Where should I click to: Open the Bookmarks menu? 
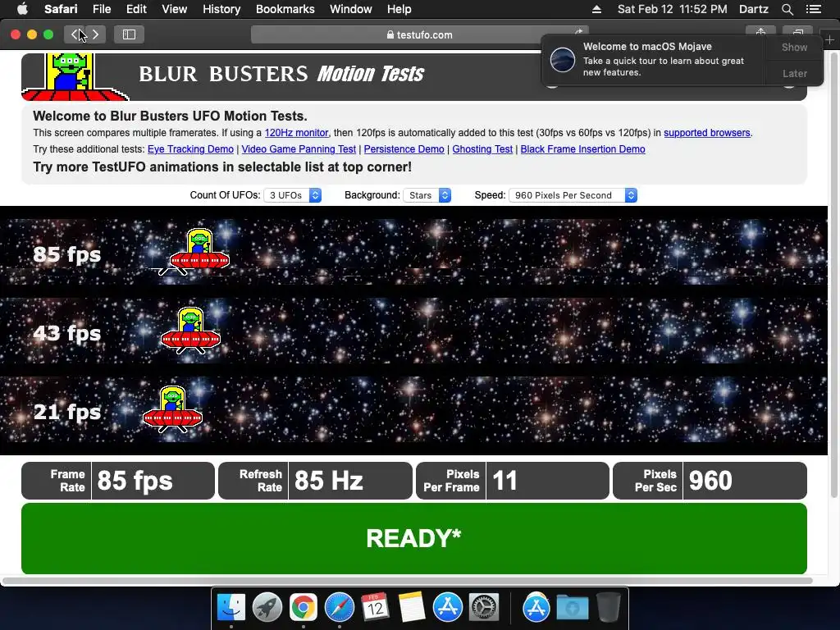click(x=285, y=9)
